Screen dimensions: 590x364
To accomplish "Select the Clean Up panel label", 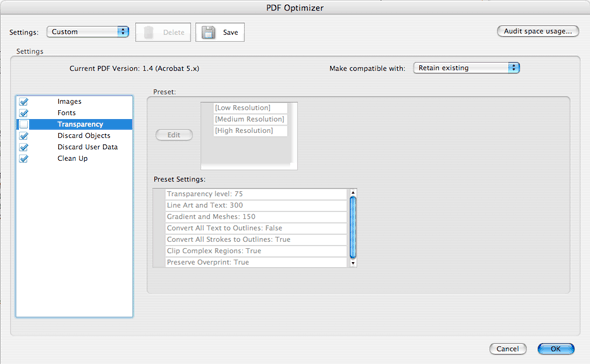I will [73, 158].
